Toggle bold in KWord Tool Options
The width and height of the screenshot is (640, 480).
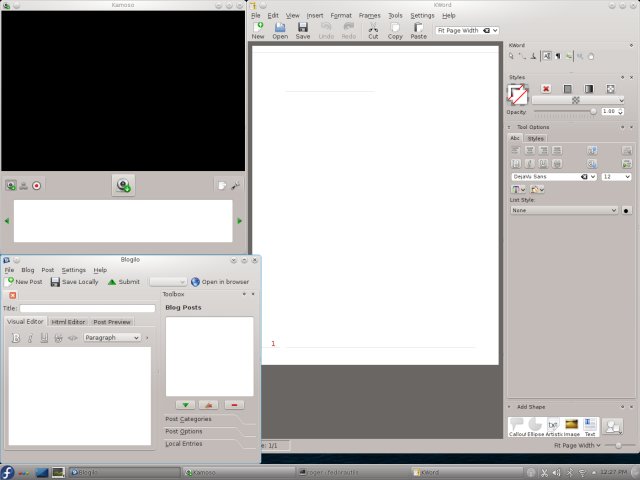(x=516, y=164)
